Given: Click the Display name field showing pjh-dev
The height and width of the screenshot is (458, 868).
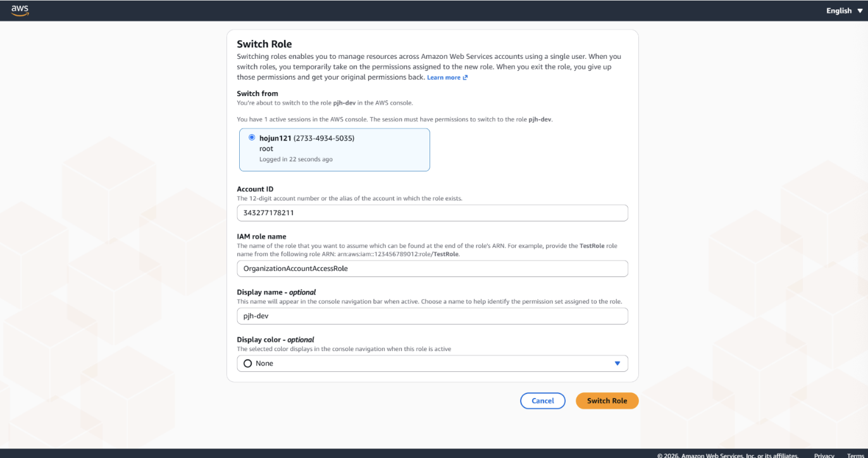Looking at the screenshot, I should (433, 316).
